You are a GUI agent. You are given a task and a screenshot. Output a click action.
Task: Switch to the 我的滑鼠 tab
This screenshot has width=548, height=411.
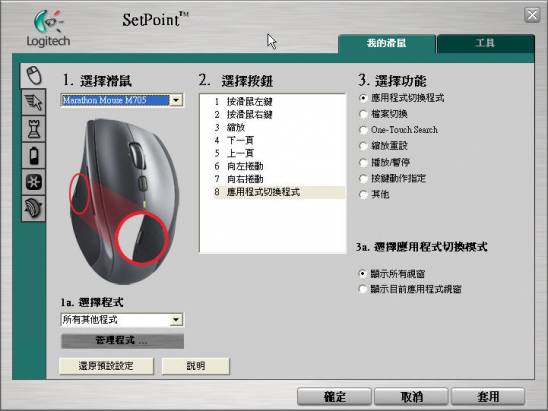(x=387, y=43)
